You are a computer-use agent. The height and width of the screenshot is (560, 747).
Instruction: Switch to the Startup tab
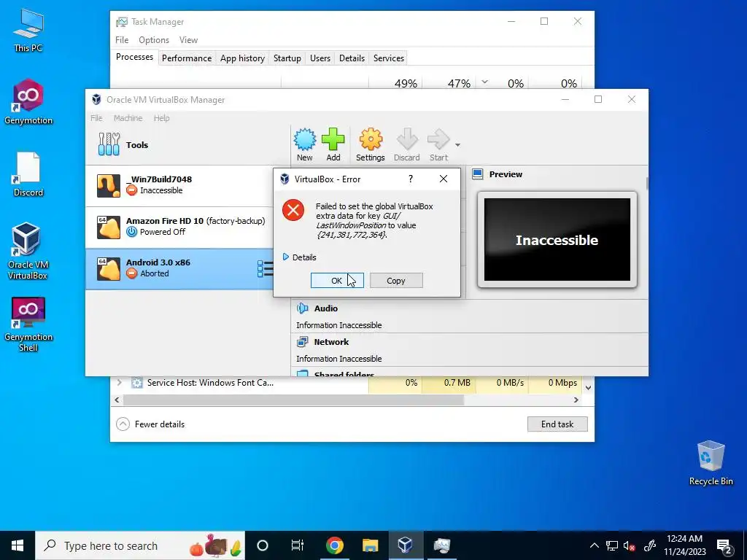287,58
